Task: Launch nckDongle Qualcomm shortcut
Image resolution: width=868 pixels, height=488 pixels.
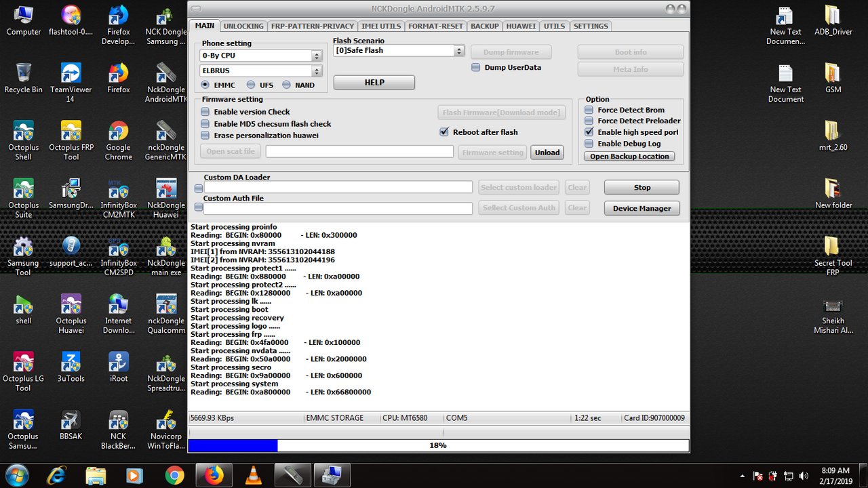Action: [x=166, y=314]
